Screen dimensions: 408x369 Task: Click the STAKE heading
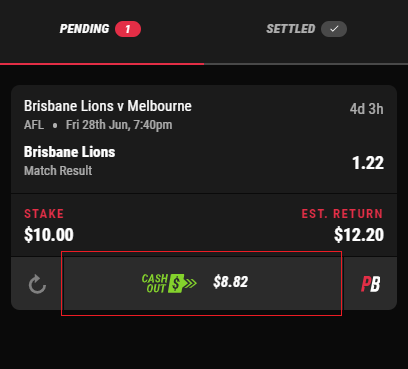tap(44, 214)
